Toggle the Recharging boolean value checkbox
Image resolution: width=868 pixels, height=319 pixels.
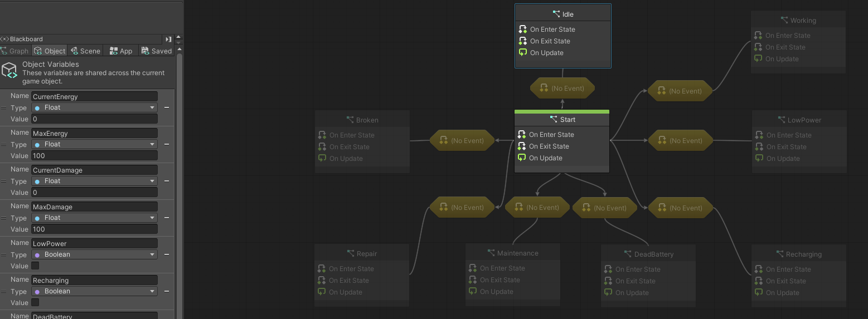[35, 303]
